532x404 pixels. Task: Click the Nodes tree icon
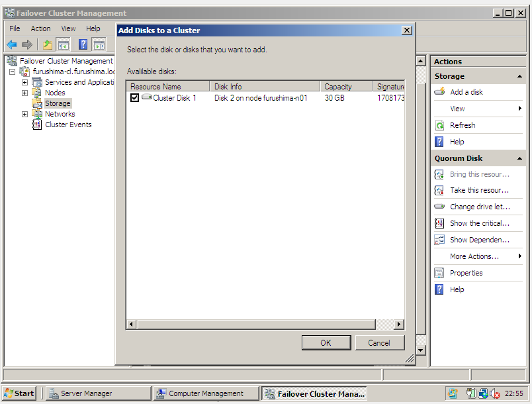click(x=37, y=93)
